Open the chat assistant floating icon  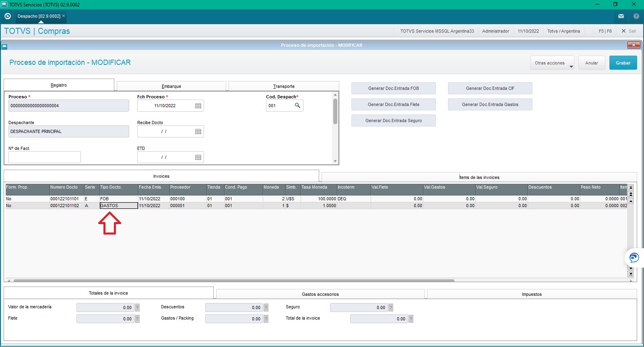[x=634, y=258]
